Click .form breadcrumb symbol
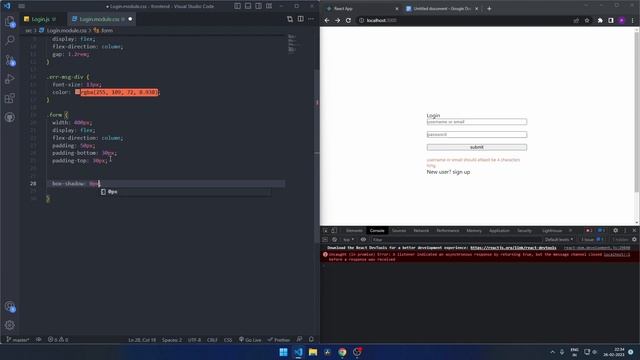The image size is (640, 360). [x=103, y=31]
